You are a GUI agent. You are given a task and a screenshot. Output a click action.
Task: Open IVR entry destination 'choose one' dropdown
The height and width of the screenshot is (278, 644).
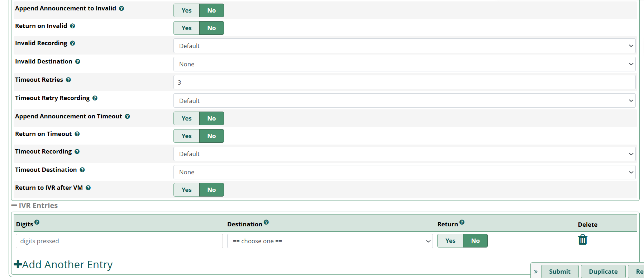330,241
